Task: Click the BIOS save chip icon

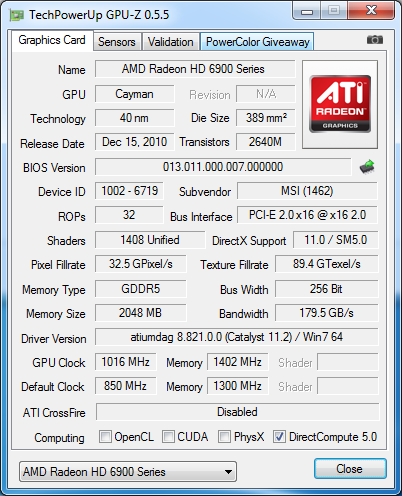Action: coord(367,167)
